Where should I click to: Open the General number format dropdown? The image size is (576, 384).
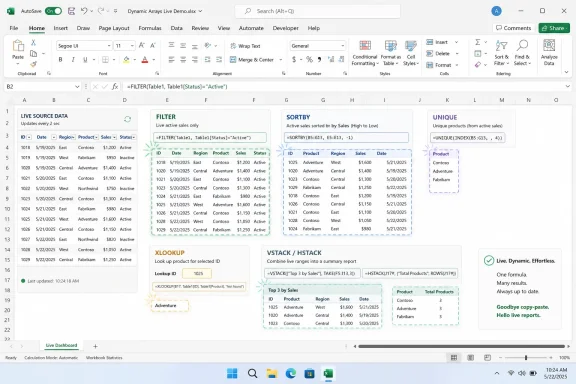click(342, 46)
